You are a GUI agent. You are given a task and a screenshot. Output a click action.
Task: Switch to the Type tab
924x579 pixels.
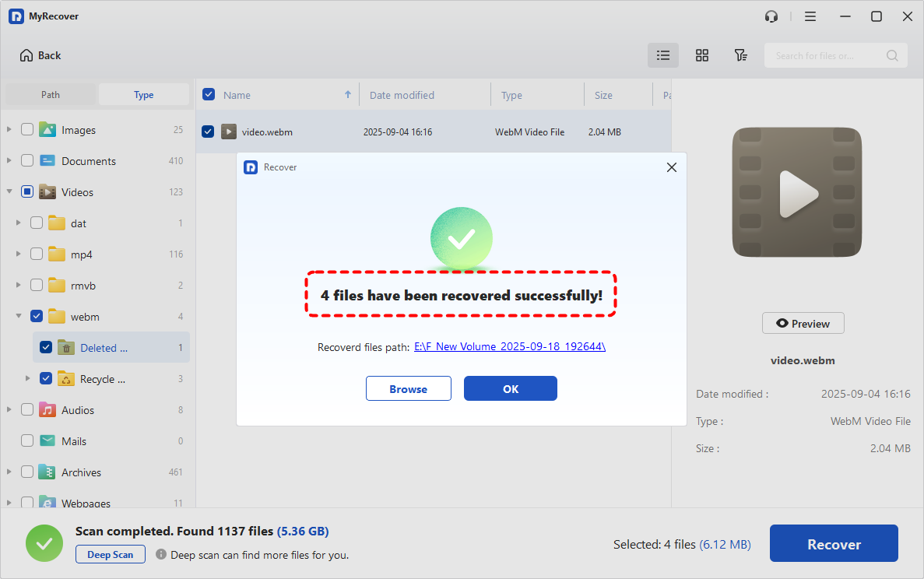click(143, 94)
